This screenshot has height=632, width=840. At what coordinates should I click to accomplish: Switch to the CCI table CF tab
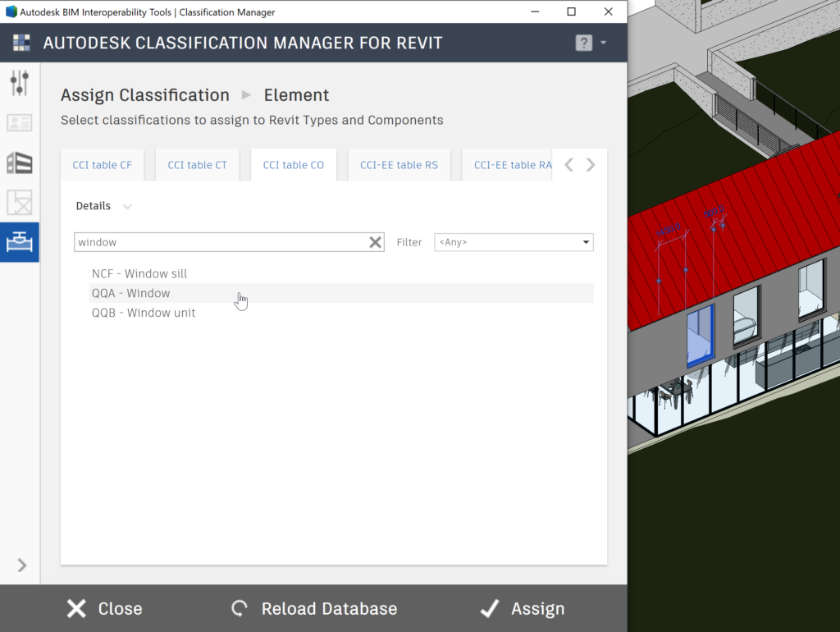pyautogui.click(x=102, y=165)
